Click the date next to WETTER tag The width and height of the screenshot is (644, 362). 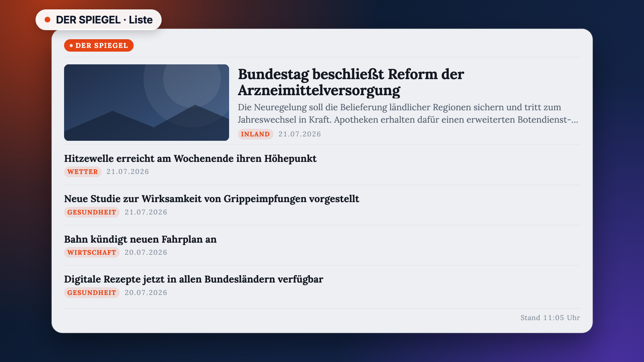(128, 172)
